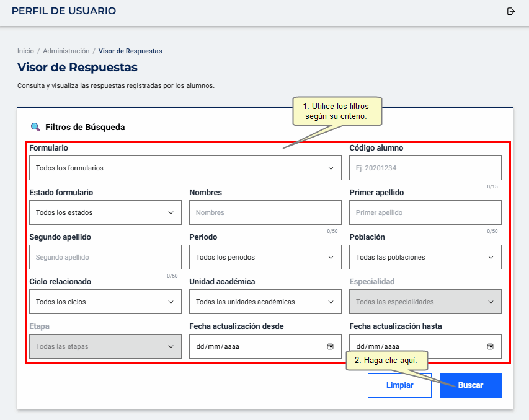Open Administración breadcrumb link
Screen dimensions: 529x420
tap(66, 51)
